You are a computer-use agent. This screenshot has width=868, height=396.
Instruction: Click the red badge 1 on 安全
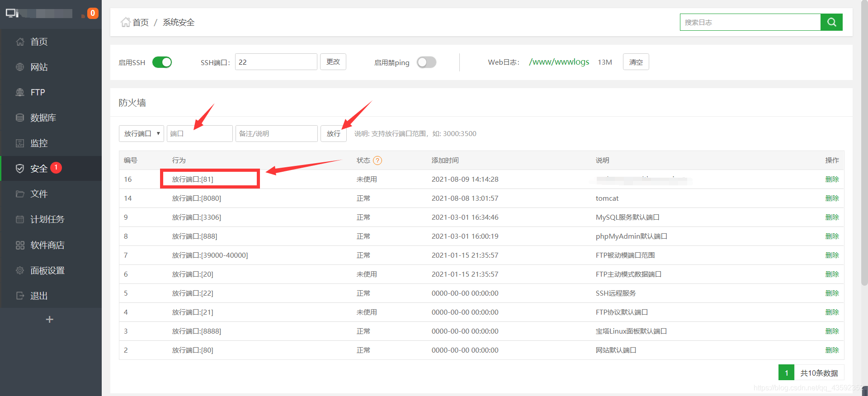pyautogui.click(x=56, y=167)
